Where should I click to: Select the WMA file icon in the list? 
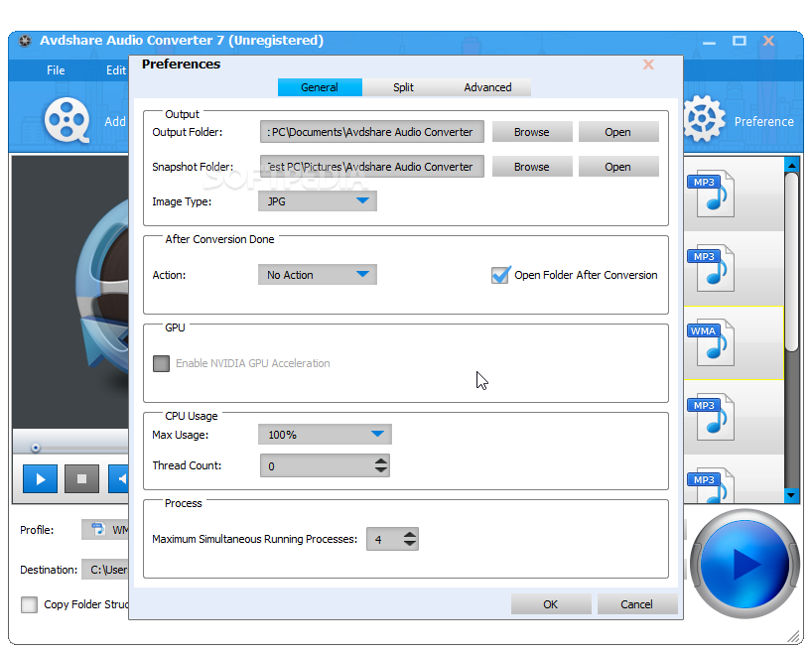coord(711,342)
